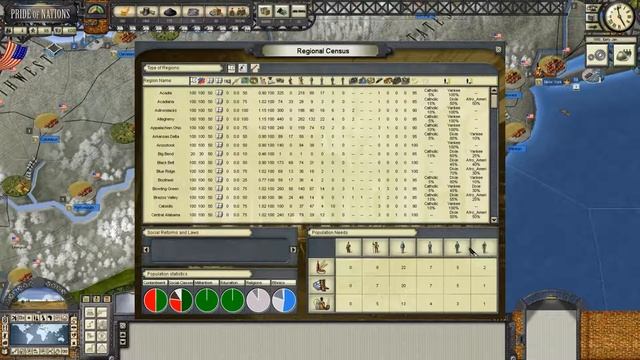Open the gears production mode button
The height and width of the screenshot is (360, 640).
pyautogui.click(x=598, y=55)
